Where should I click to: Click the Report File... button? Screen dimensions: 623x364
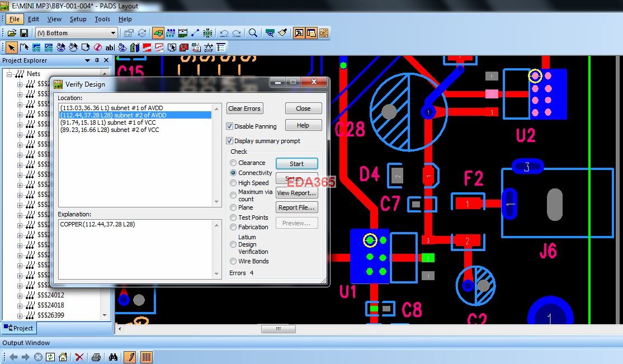296,207
